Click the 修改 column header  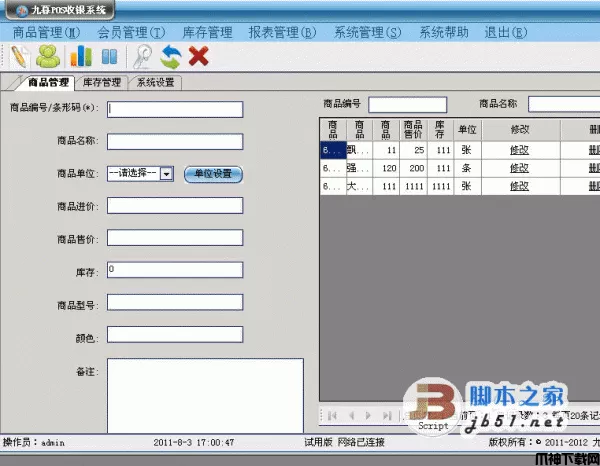(520, 130)
